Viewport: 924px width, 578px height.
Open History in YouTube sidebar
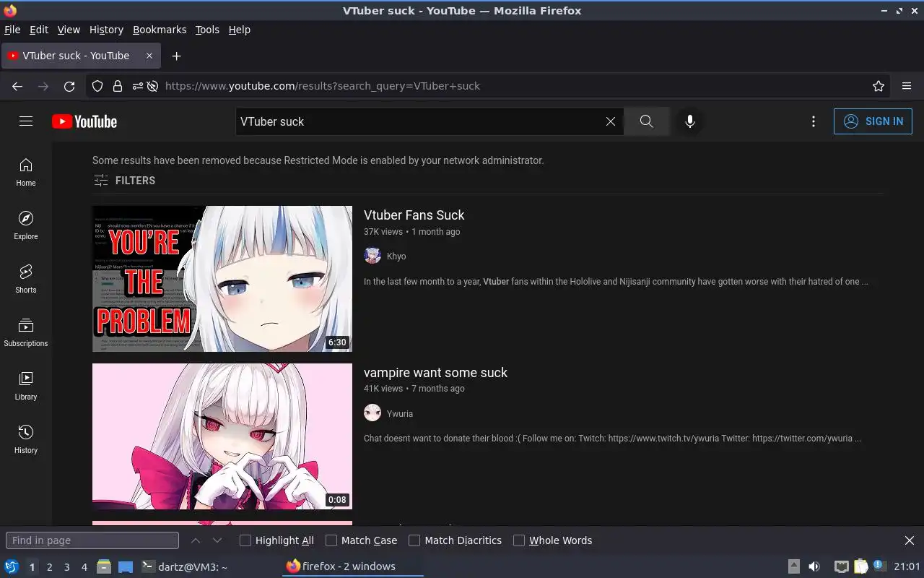click(x=26, y=439)
